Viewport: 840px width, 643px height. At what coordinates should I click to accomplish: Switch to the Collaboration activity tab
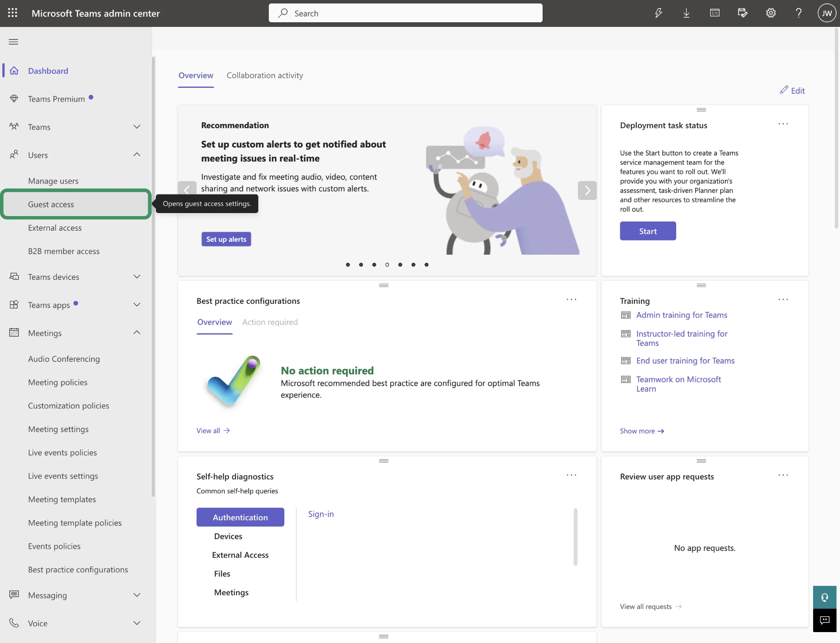(x=265, y=75)
